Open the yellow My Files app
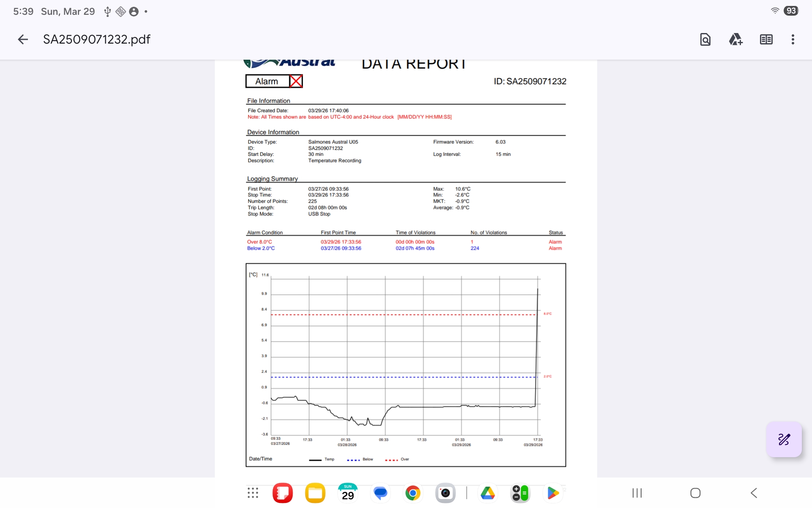This screenshot has width=812, height=508. (x=315, y=493)
